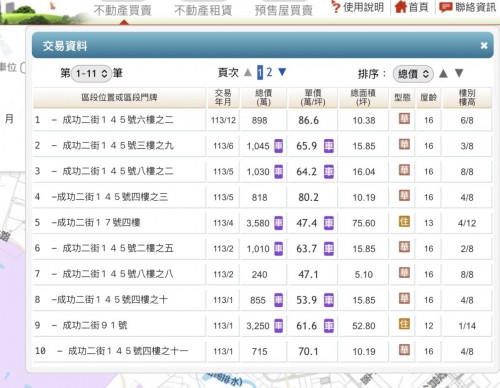Click 單價(萬/坪) column header

click(x=313, y=97)
